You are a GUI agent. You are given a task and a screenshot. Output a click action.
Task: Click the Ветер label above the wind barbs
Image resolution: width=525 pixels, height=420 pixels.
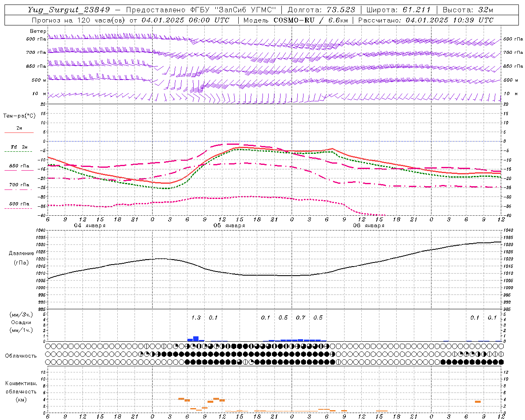[38, 31]
